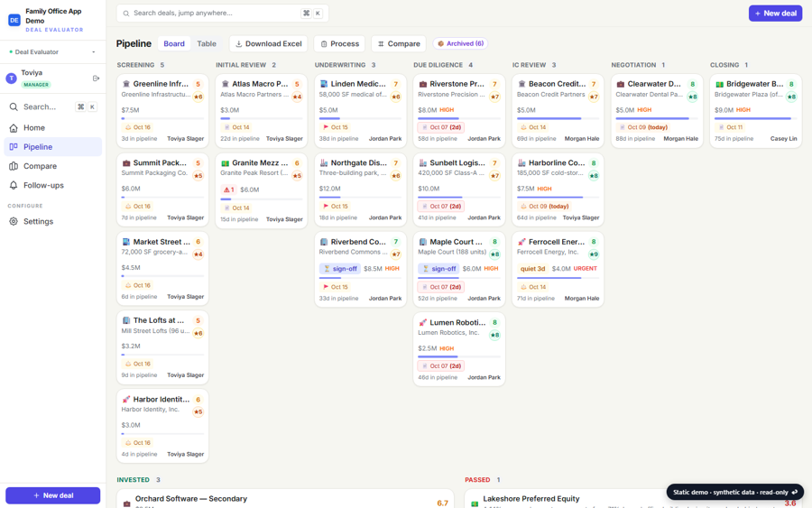This screenshot has width=812, height=508.
Task: Click the Sunbelt Logis... factory icon
Action: (423, 163)
